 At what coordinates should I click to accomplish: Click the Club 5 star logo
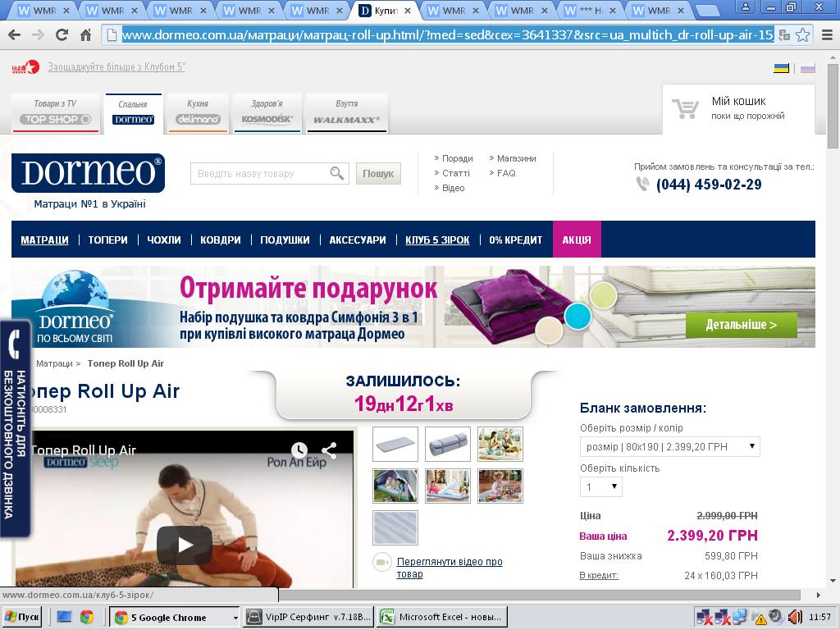click(x=25, y=67)
